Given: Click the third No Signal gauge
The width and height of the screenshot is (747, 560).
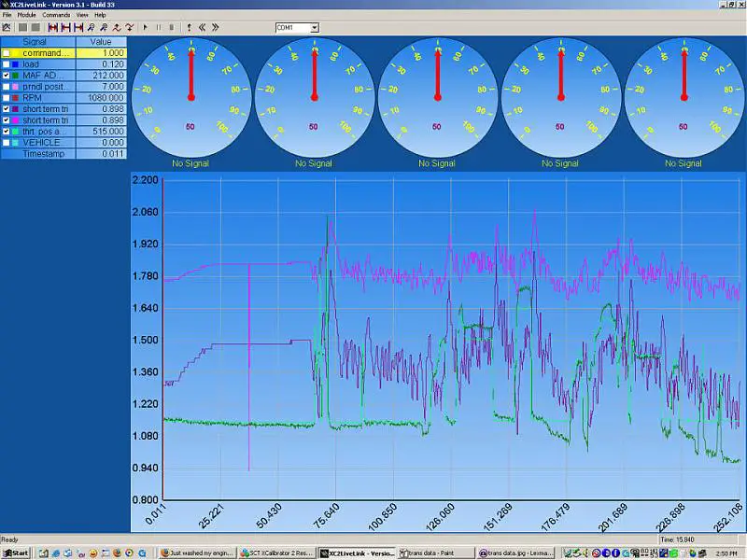Looking at the screenshot, I should (x=437, y=98).
